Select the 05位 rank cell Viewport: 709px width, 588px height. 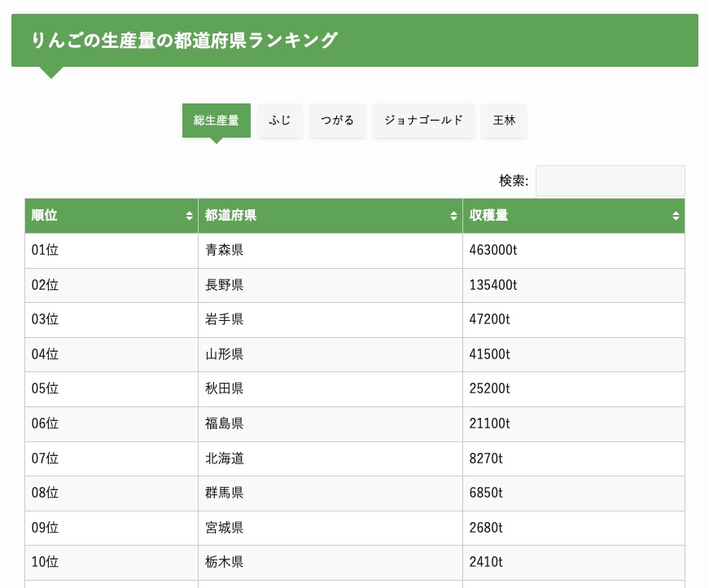(112, 389)
